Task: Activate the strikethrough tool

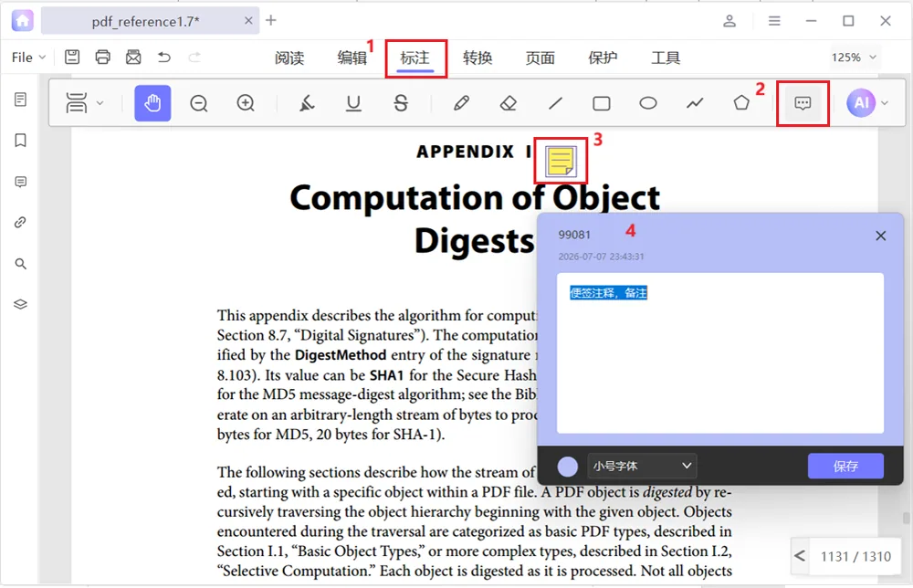Action: click(x=401, y=103)
